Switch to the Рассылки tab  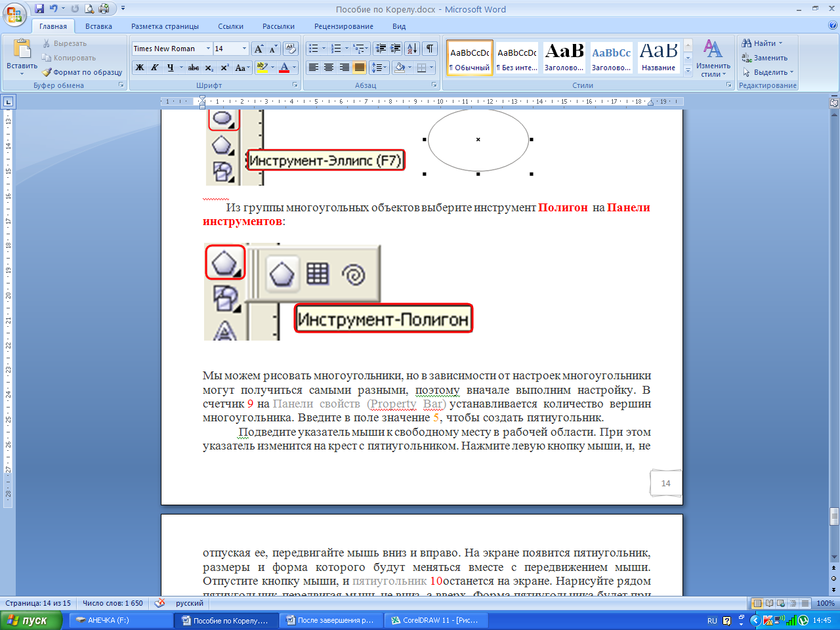coord(278,26)
